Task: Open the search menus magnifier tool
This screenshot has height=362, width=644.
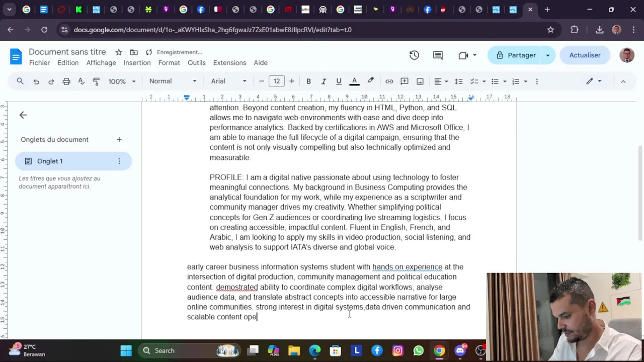Action: click(x=20, y=81)
